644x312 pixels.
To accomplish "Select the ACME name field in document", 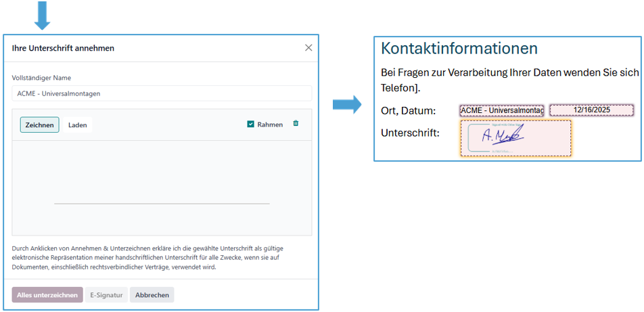I will [x=501, y=110].
